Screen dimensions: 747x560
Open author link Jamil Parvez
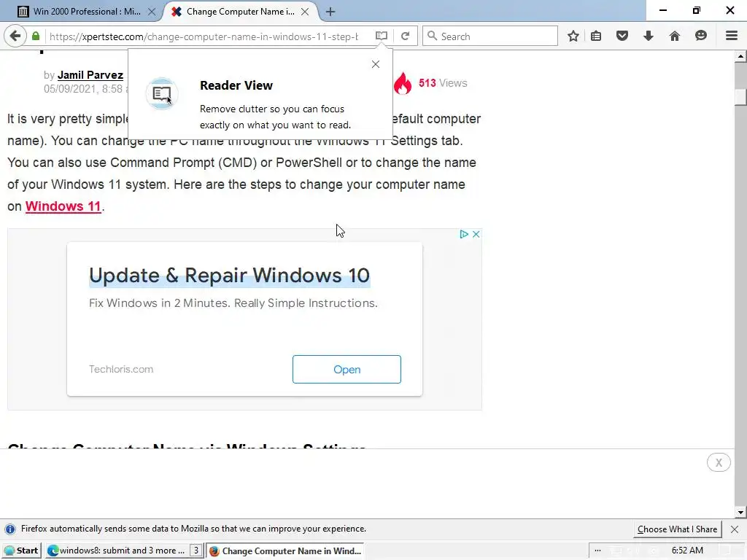point(90,75)
